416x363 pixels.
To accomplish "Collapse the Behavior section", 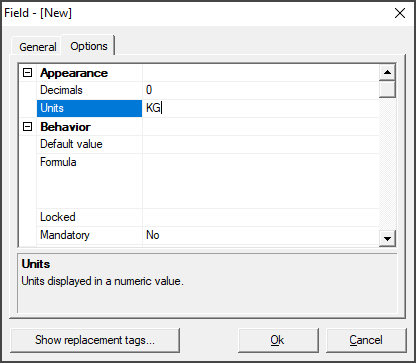I will [x=27, y=127].
